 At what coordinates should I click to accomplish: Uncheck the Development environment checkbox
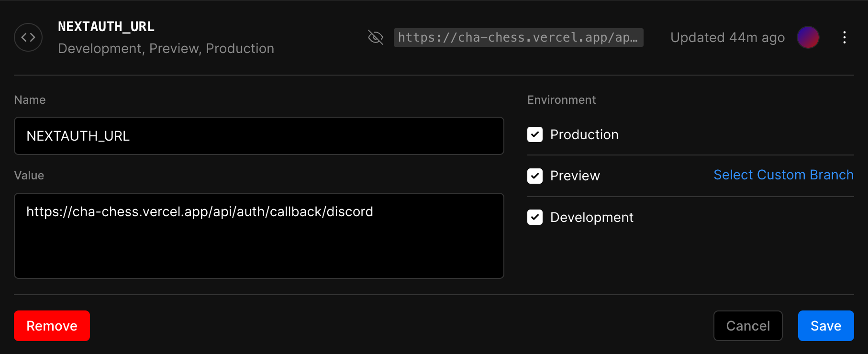pos(535,217)
